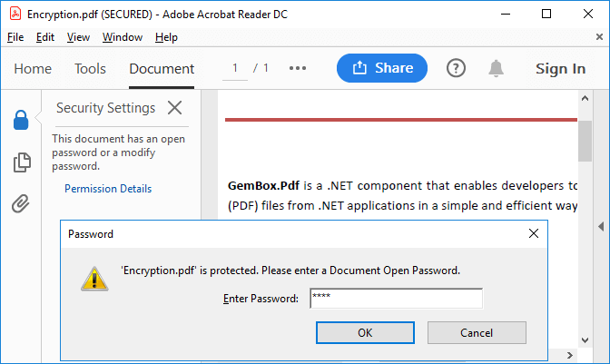Click the OK button
The image size is (610, 364).
pyautogui.click(x=365, y=333)
